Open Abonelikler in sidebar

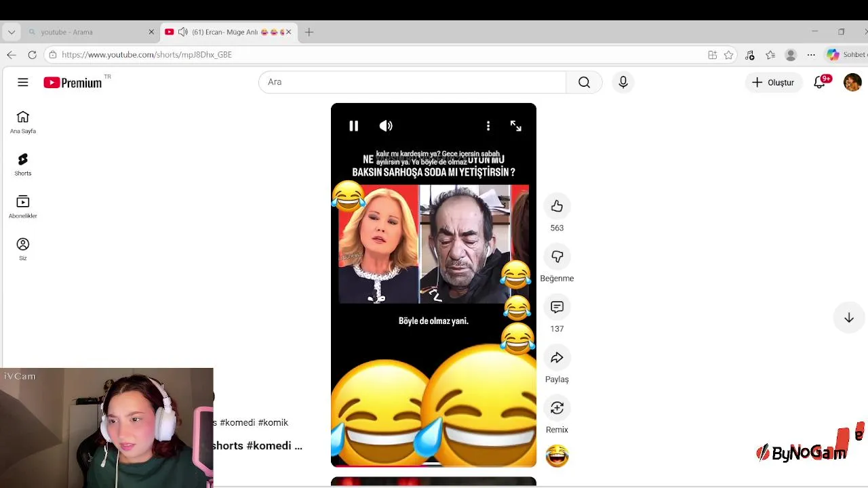[23, 207]
